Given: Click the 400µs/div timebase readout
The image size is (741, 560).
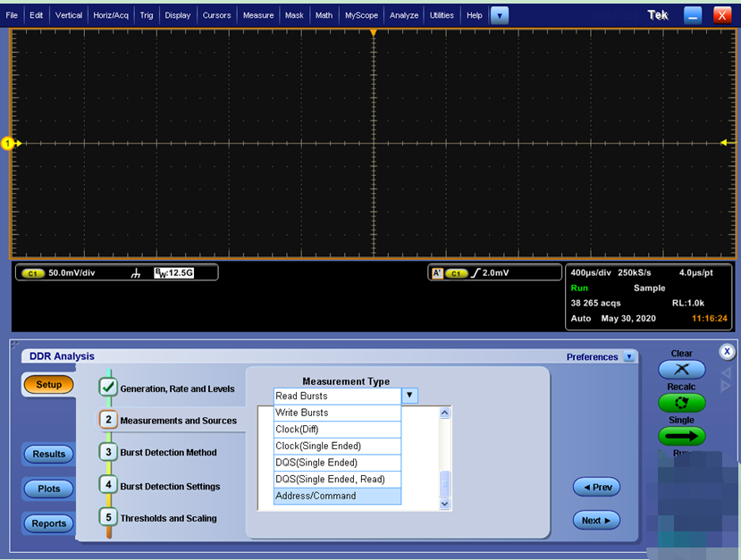Looking at the screenshot, I should pos(591,272).
